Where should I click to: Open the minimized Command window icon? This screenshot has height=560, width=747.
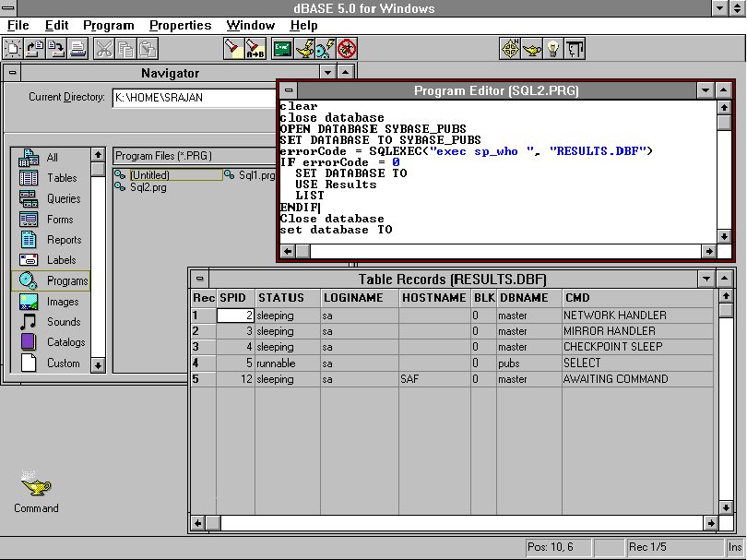36,492
